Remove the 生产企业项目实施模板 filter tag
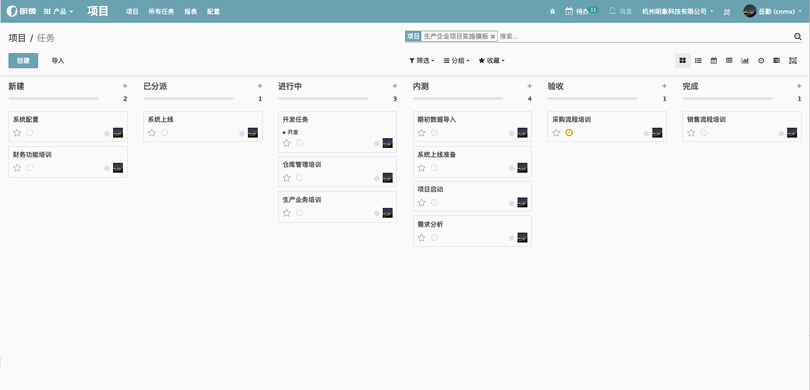Viewport: 810px width, 390px height. (492, 37)
